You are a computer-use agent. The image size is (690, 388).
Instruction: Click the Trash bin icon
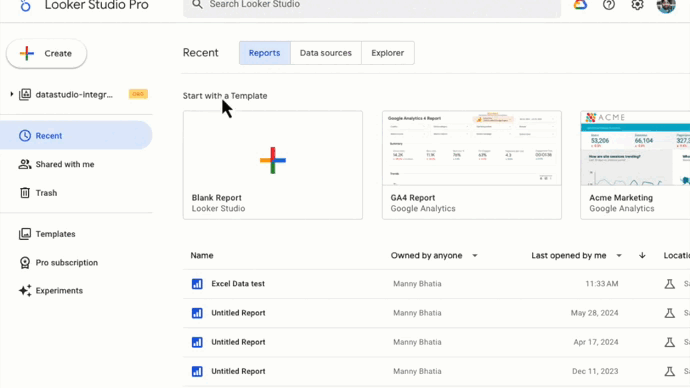tap(25, 193)
